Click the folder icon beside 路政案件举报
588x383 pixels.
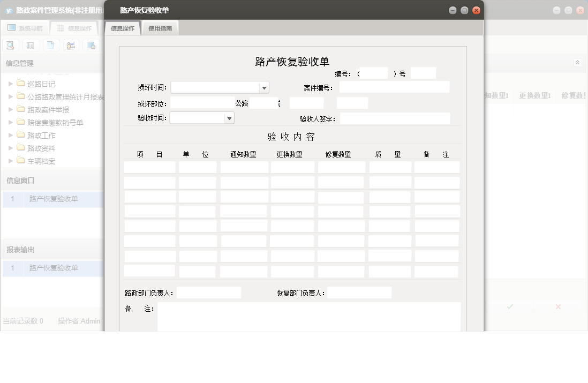tap(21, 109)
